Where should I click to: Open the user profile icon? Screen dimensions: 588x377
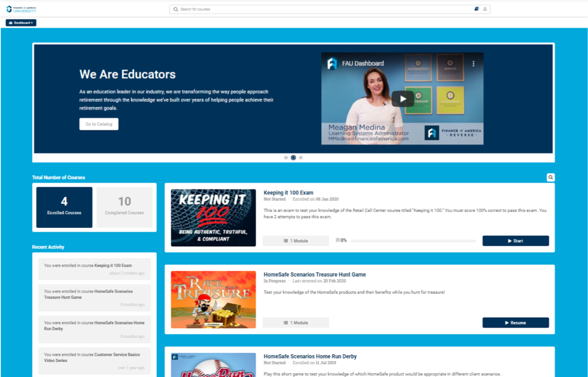[x=485, y=9]
